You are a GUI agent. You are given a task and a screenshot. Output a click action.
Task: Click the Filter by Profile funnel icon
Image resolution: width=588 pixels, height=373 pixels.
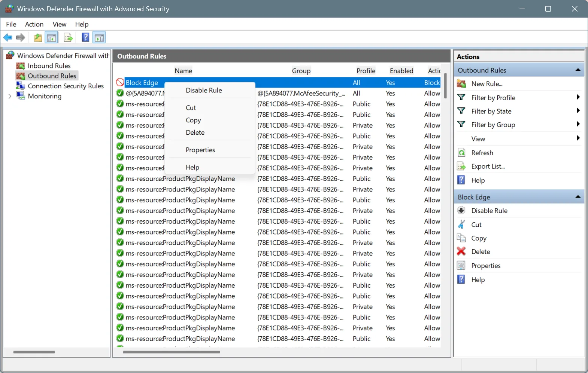click(x=461, y=97)
